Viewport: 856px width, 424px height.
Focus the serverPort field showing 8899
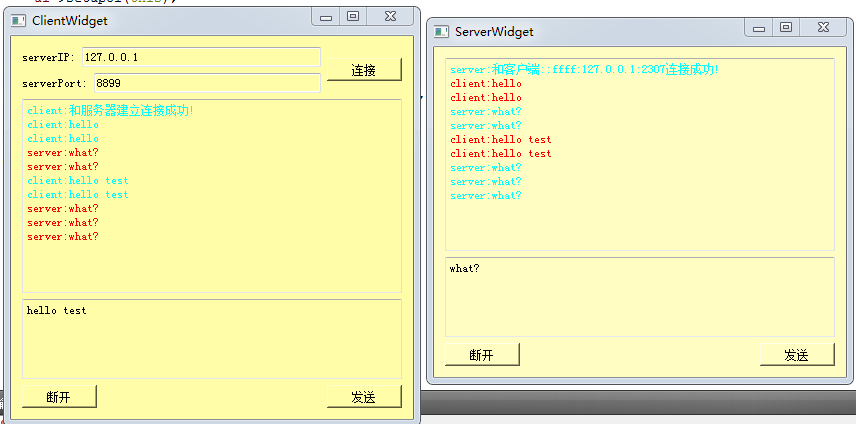[x=207, y=83]
